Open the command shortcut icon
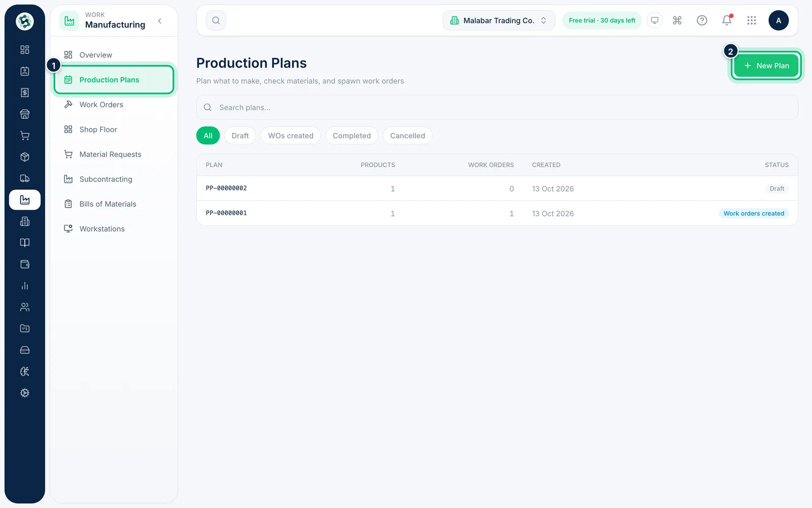The width and height of the screenshot is (812, 508). point(677,20)
